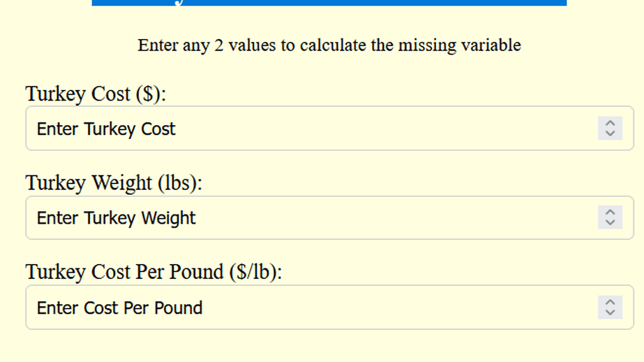The height and width of the screenshot is (362, 644).
Task: Click the Enter Cost Per Pound placeholder text
Action: pyautogui.click(x=119, y=308)
